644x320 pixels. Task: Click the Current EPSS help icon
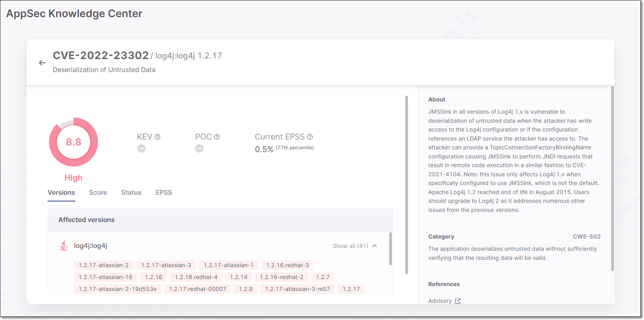(x=310, y=137)
